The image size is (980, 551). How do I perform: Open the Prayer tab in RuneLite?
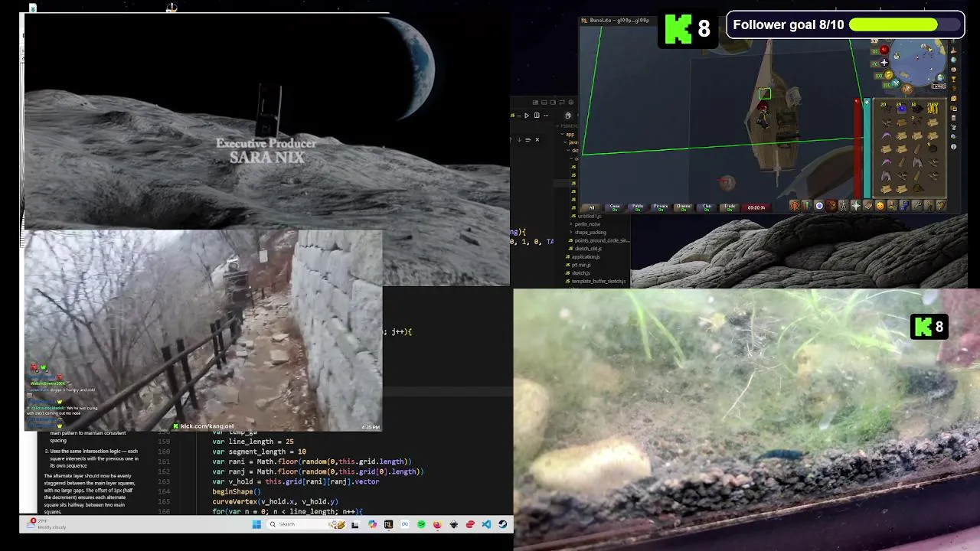point(856,205)
